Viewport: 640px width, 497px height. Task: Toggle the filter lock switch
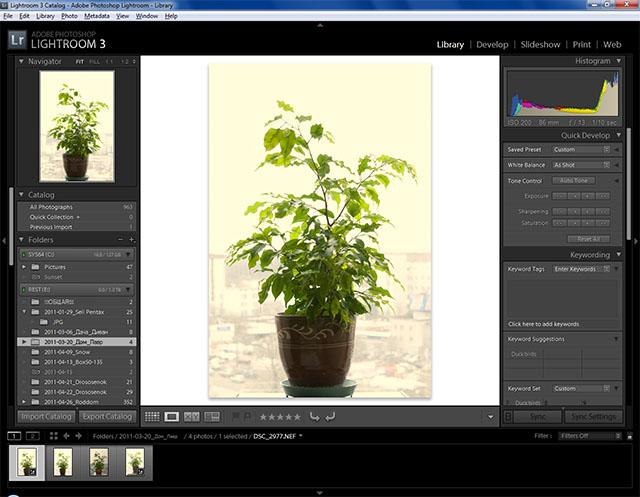(630, 436)
